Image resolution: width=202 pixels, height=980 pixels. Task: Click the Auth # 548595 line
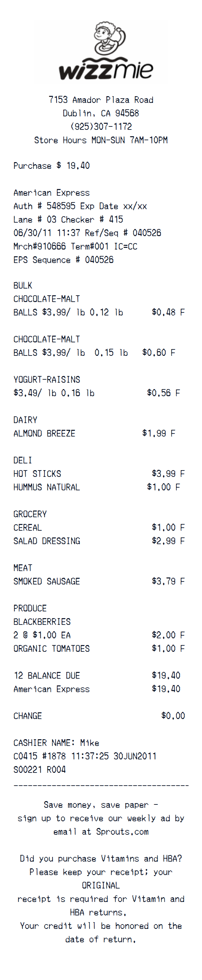(80, 206)
